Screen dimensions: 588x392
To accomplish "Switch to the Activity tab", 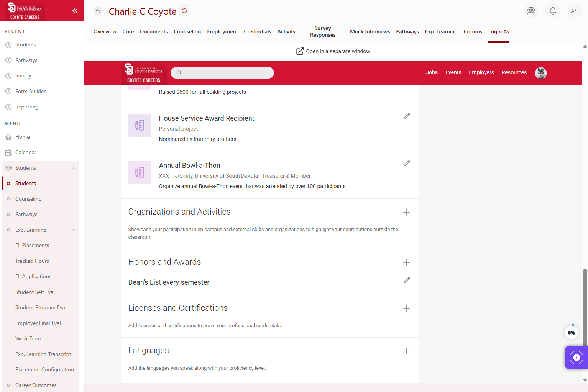I will coord(286,31).
